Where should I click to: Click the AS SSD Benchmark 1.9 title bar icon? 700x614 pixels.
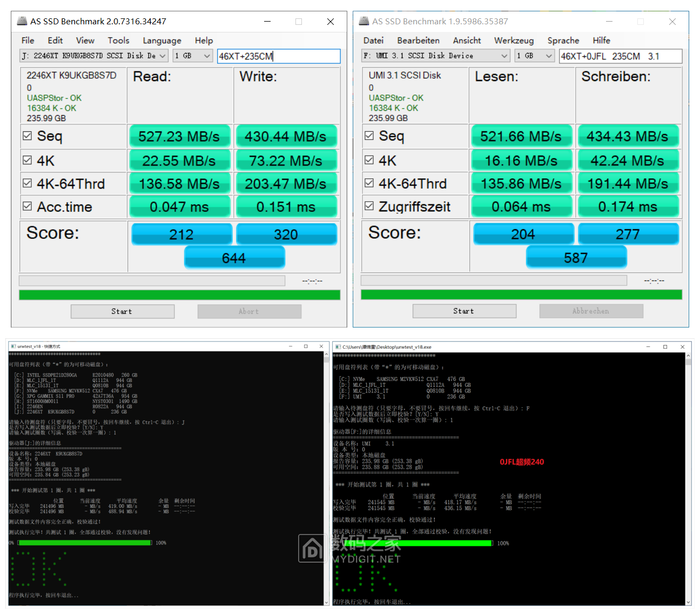click(x=364, y=21)
